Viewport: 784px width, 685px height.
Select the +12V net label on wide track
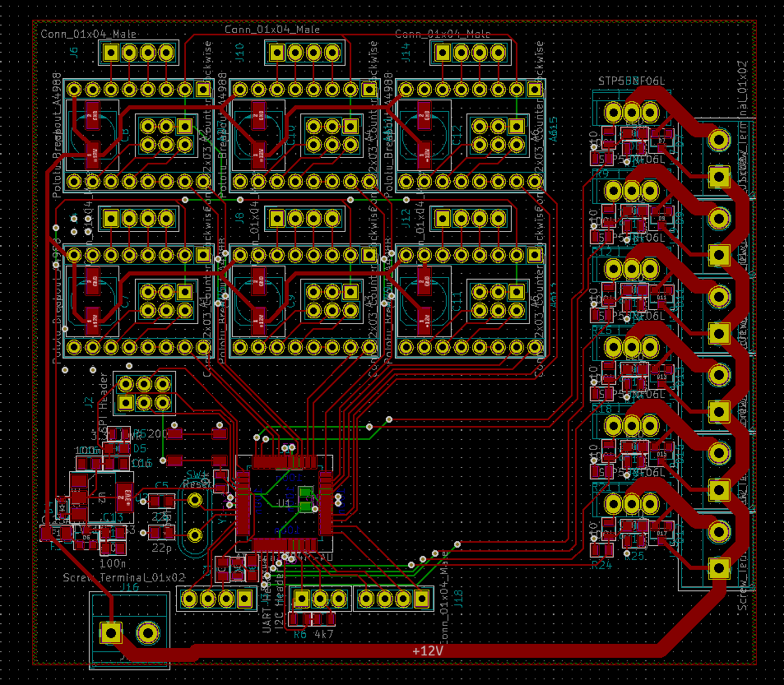pyautogui.click(x=428, y=650)
